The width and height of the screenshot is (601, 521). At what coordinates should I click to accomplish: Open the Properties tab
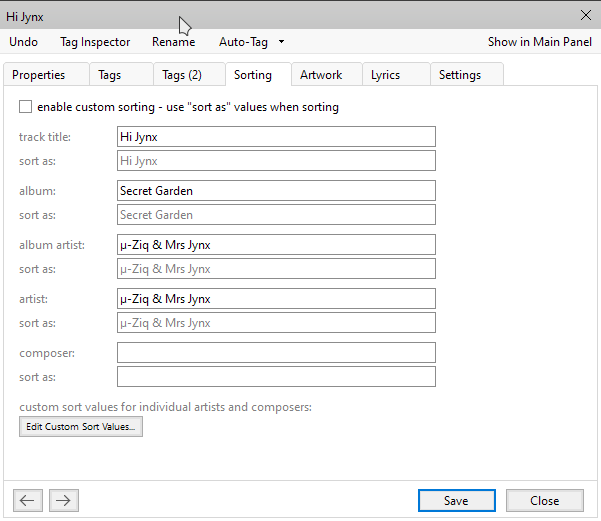(x=39, y=75)
